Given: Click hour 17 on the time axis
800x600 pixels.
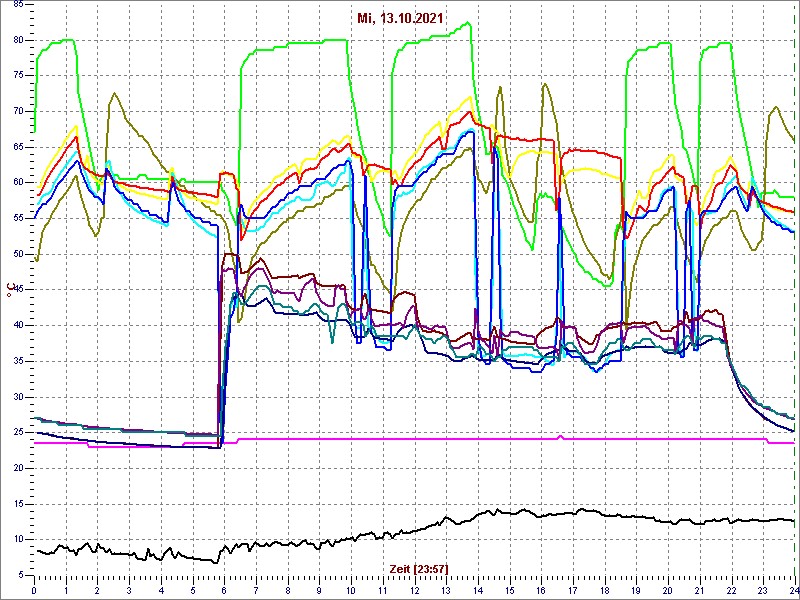Looking at the screenshot, I should click(573, 591).
